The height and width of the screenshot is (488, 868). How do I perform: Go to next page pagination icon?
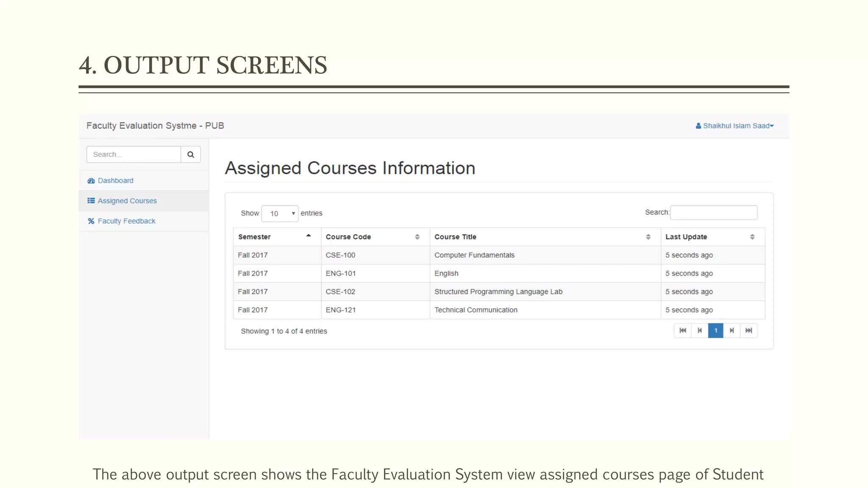[732, 331]
